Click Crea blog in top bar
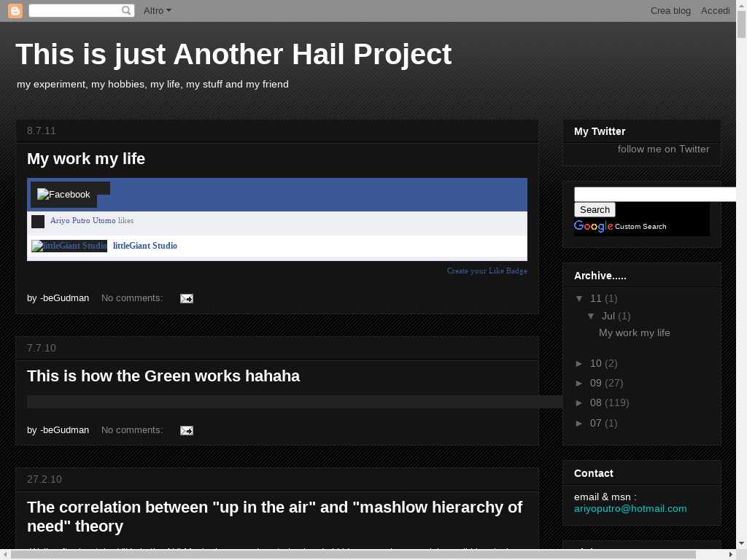The height and width of the screenshot is (560, 747). pos(670,11)
